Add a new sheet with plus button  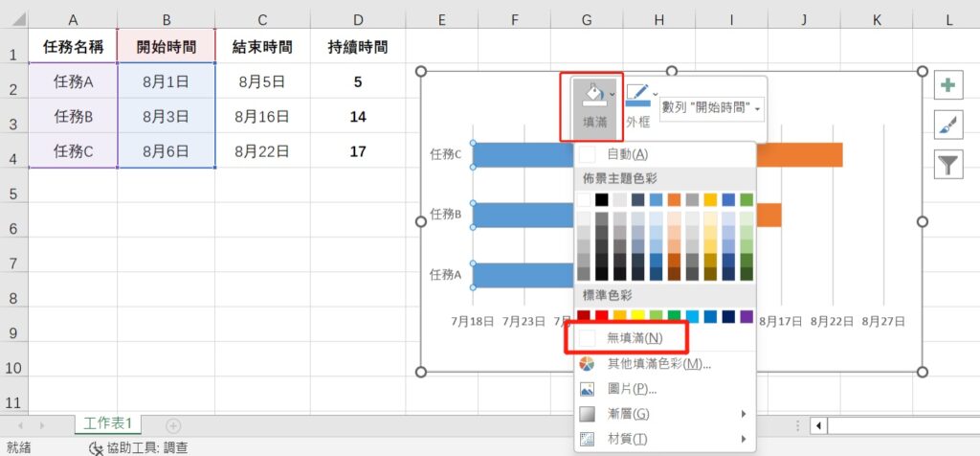(173, 426)
